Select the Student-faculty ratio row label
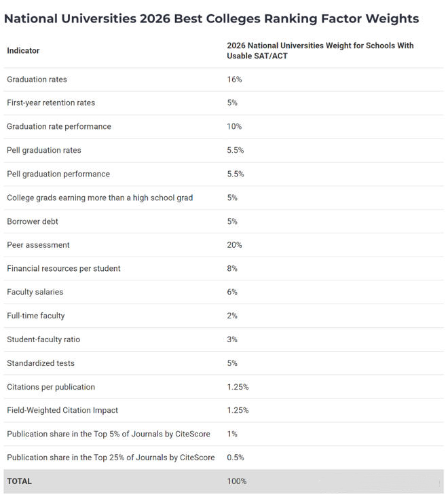The width and height of the screenshot is (448, 501). (x=43, y=339)
